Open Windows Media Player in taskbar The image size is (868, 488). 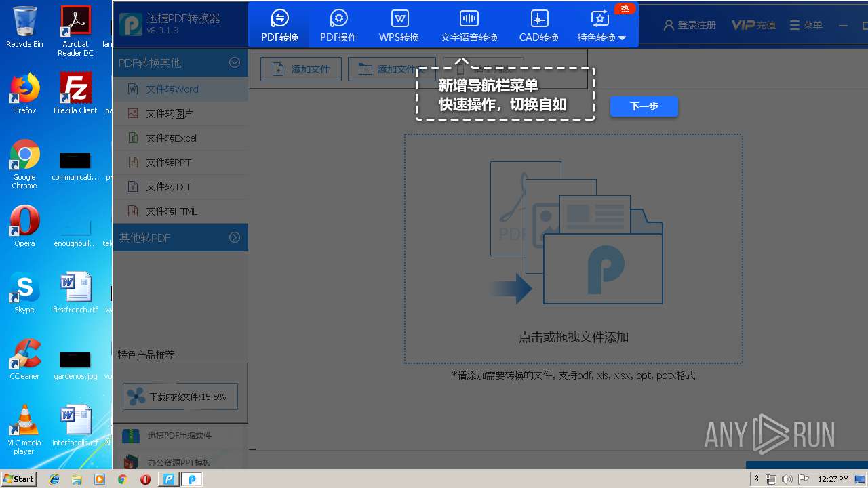point(100,479)
